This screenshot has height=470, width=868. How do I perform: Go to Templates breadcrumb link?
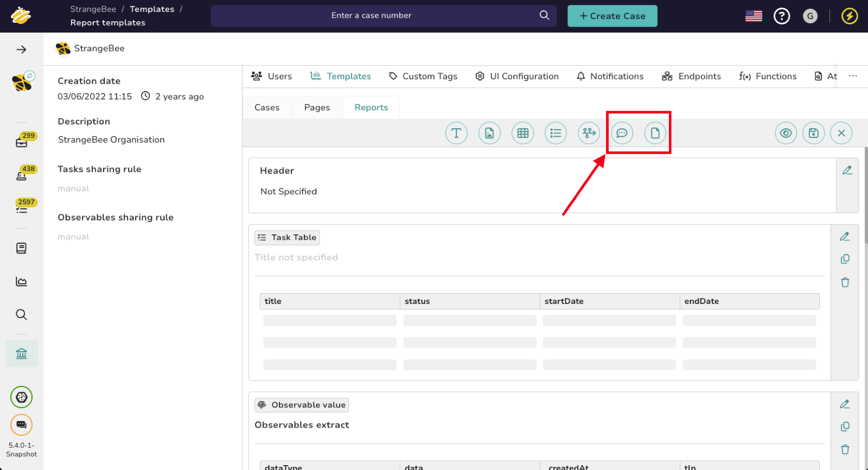152,9
